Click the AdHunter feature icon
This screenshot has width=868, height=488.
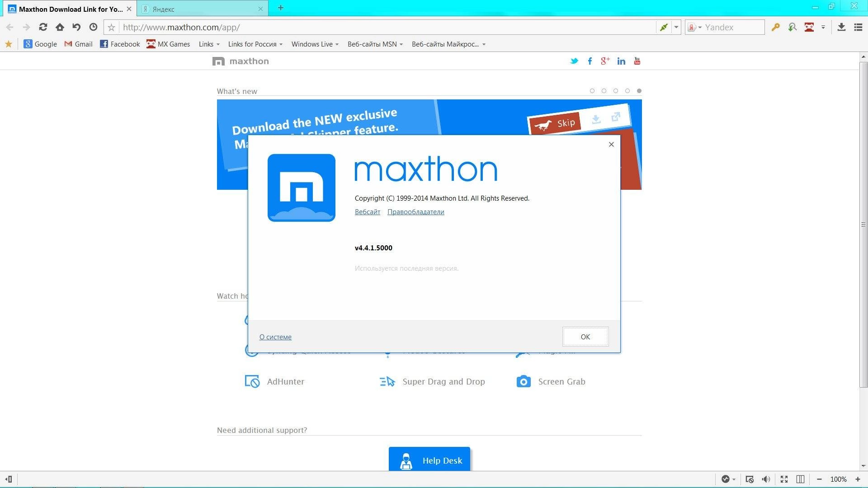click(x=252, y=381)
